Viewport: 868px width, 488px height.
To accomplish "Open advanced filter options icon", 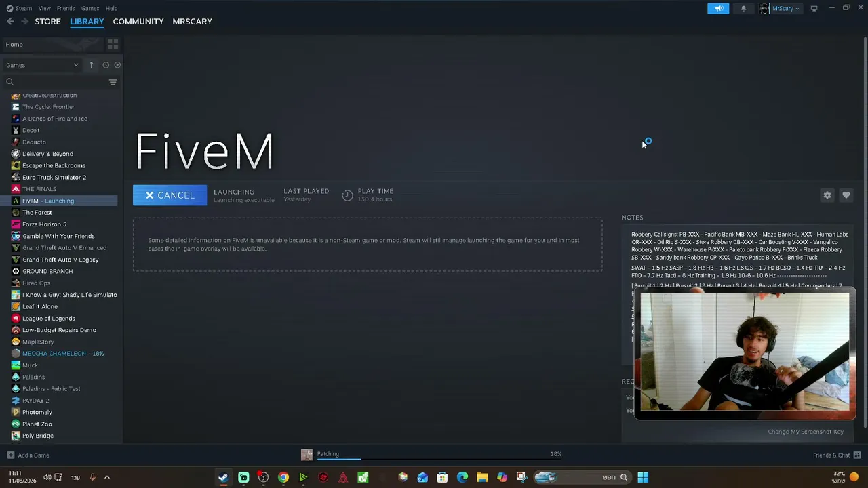I will click(x=113, y=82).
